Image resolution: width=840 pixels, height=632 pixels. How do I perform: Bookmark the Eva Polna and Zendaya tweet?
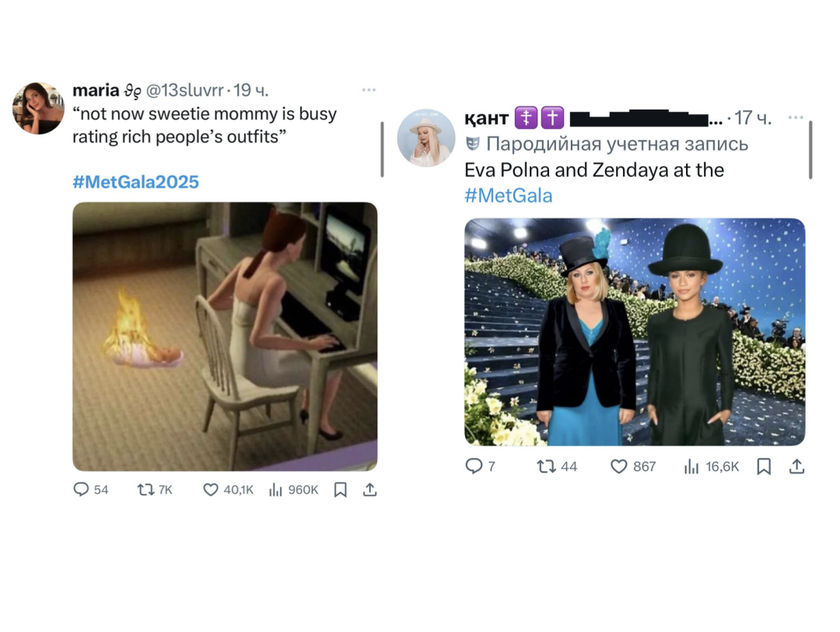tap(764, 466)
